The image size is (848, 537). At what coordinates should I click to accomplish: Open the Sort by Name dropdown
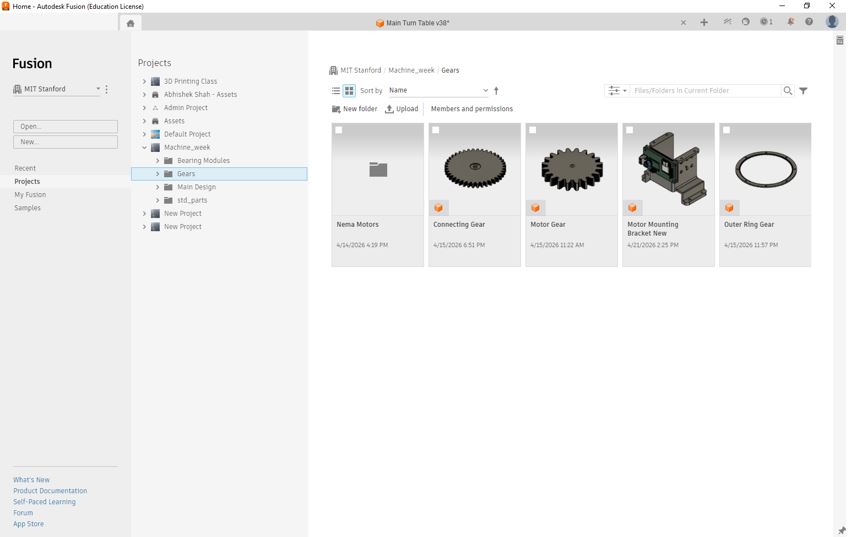(x=438, y=91)
